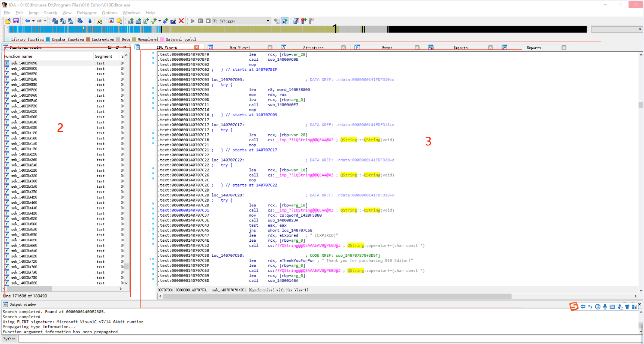Select function sub_140CBA660 in list
Screen dimensions: 644x344
point(64,245)
